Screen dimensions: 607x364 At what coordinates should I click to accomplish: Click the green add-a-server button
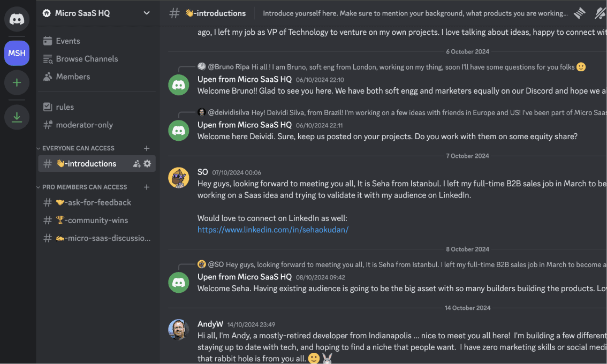(17, 83)
